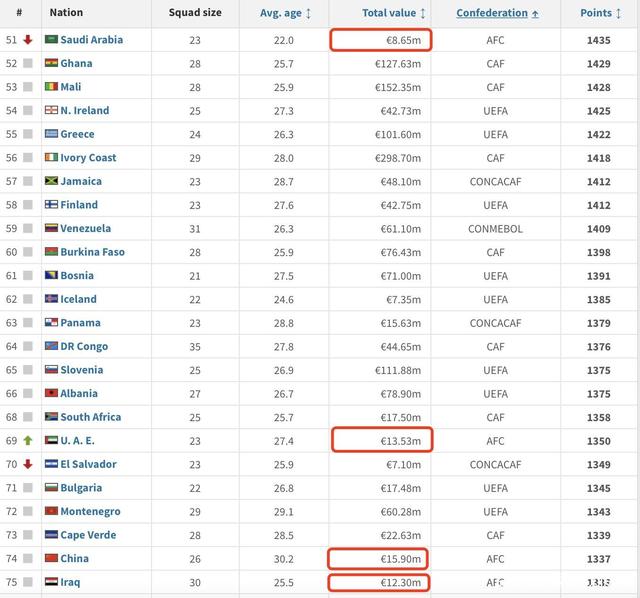Click Saudi Arabia flag icon
The height and width of the screenshot is (598, 640).
click(x=51, y=39)
